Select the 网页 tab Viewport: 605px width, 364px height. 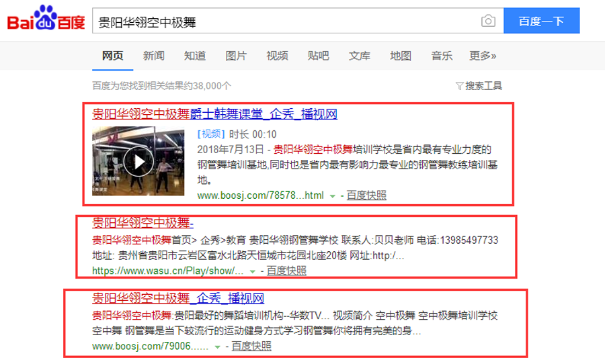113,56
